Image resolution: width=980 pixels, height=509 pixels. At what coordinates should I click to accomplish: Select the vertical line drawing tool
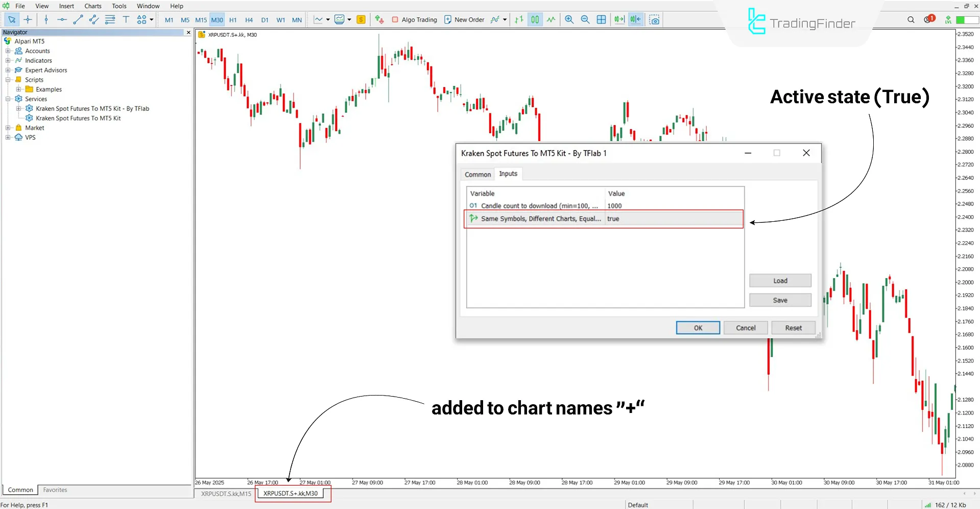click(x=46, y=19)
